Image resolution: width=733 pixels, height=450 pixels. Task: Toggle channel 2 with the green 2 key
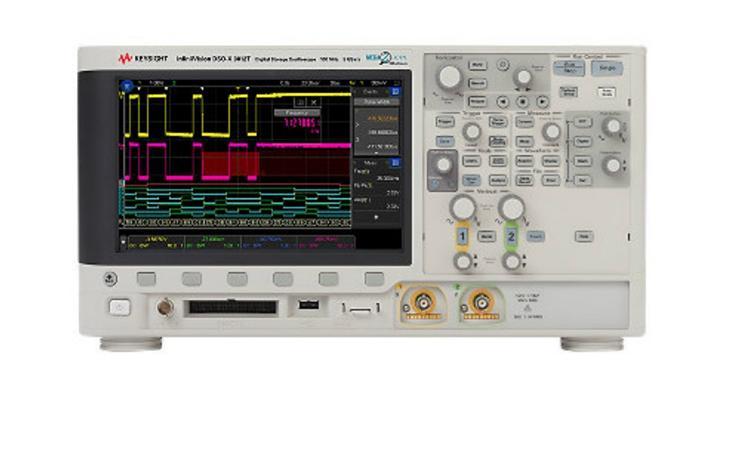(511, 236)
